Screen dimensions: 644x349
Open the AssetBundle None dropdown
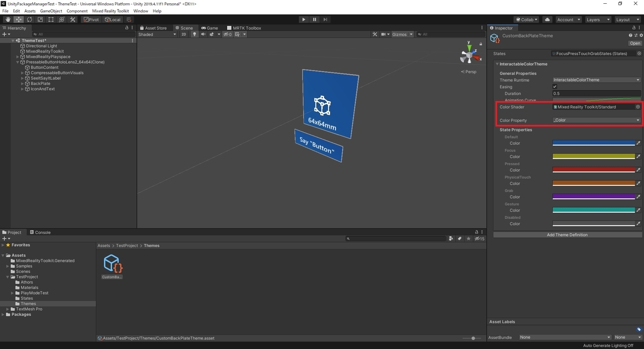coord(565,337)
